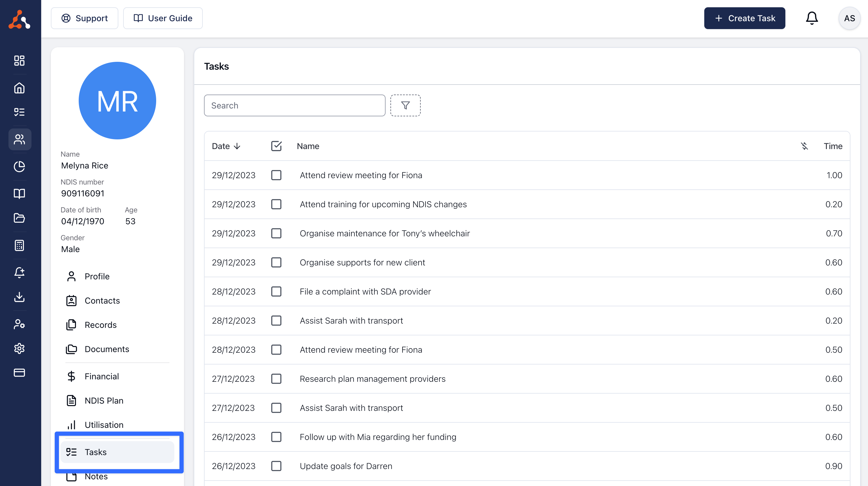868x486 pixels.
Task: Open the pie chart reports sidebar icon
Action: pos(19,166)
